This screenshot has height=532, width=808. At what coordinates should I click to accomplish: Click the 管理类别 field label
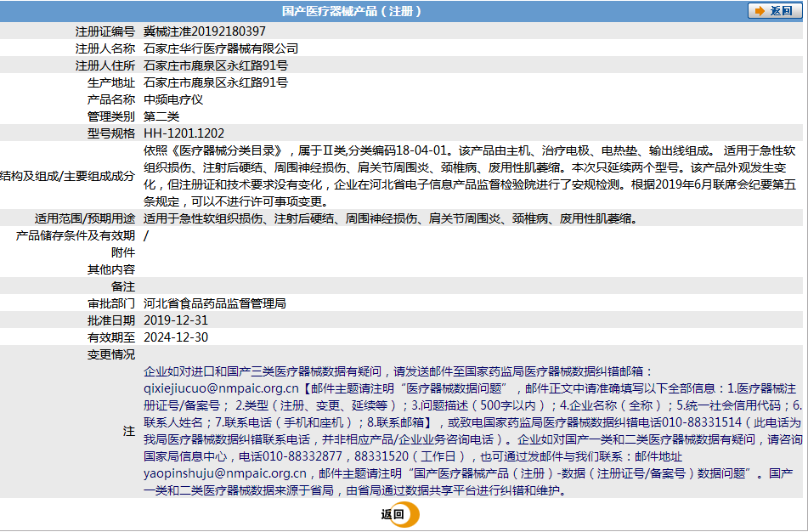tap(111, 116)
